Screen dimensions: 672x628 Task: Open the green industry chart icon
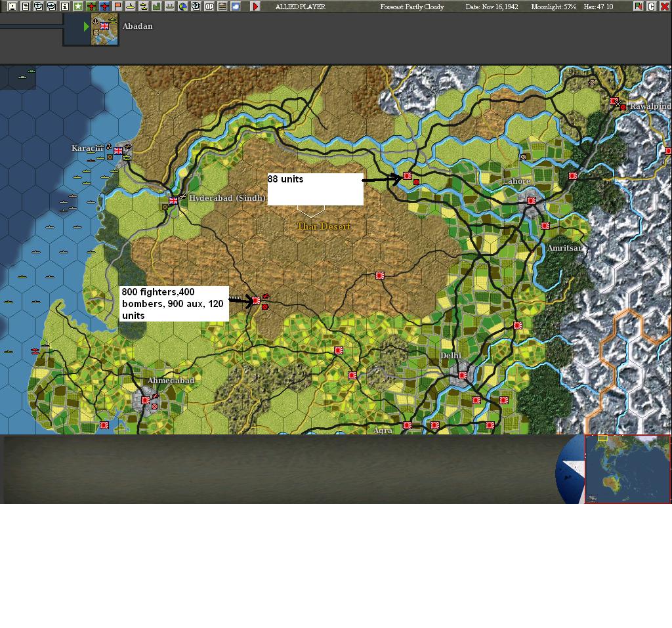coord(157,7)
